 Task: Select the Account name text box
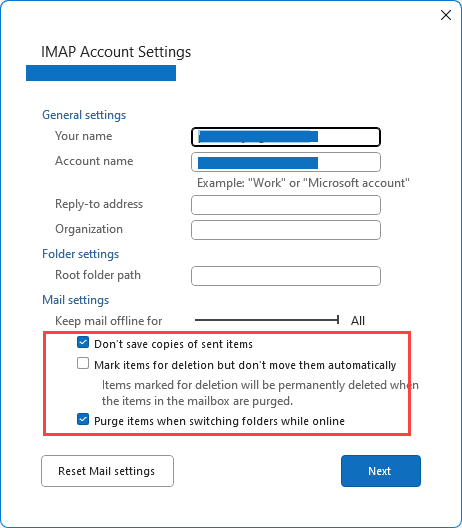(x=286, y=162)
